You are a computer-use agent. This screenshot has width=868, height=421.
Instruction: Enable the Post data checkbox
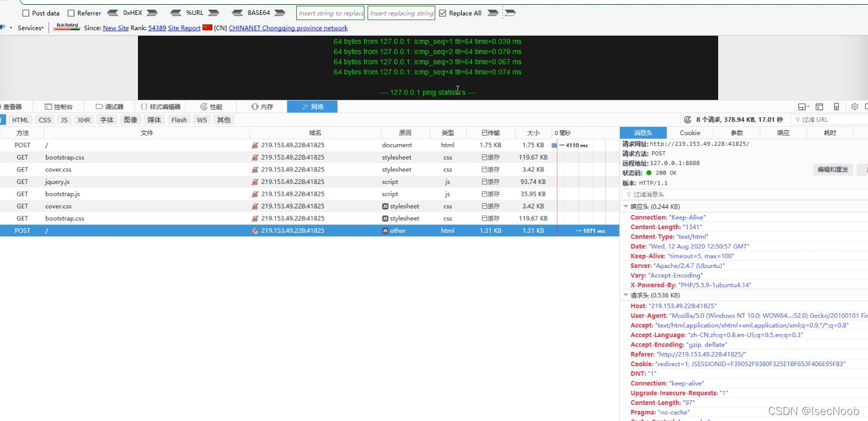26,13
